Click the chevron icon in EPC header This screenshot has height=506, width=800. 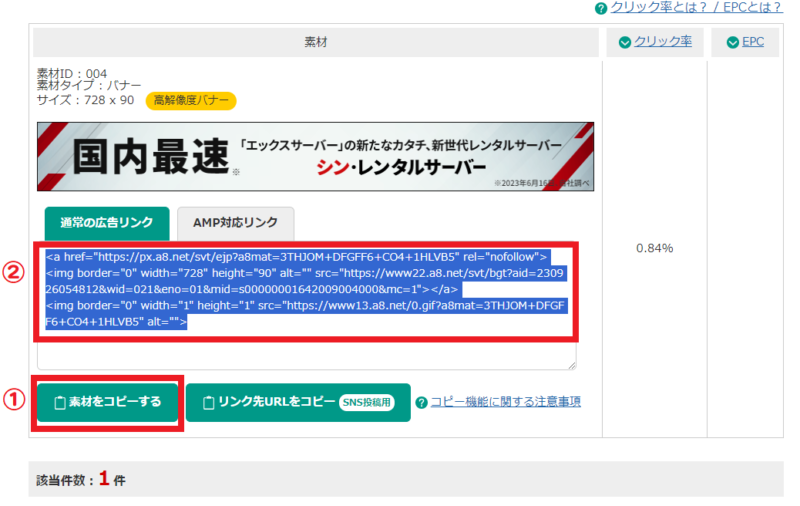(732, 42)
